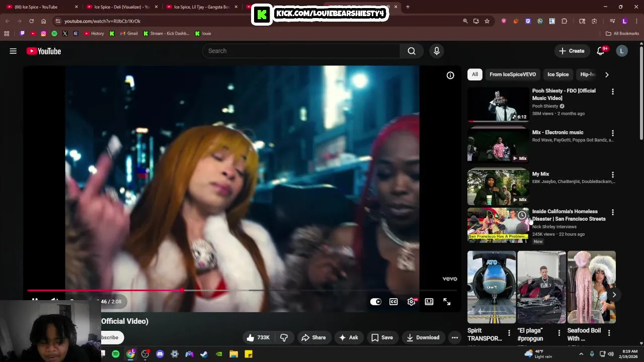The image size is (644, 362).
Task: Open options for Seafood Boil short
Action: 609,333
